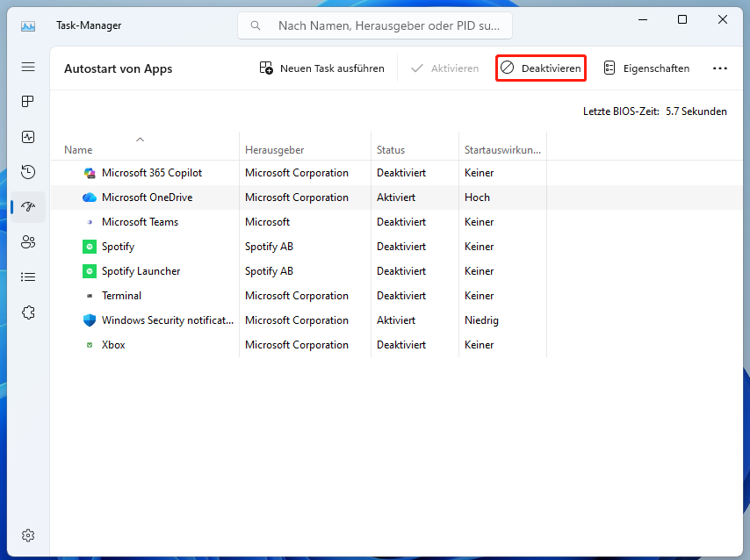This screenshot has height=560, width=750.
Task: Open the more options ellipsis menu
Action: (x=720, y=68)
